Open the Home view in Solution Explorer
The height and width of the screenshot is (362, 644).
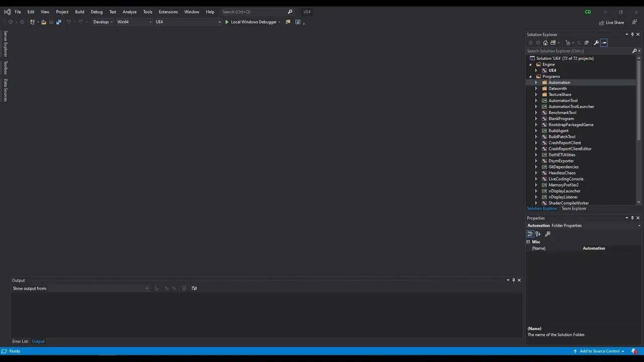click(545, 43)
